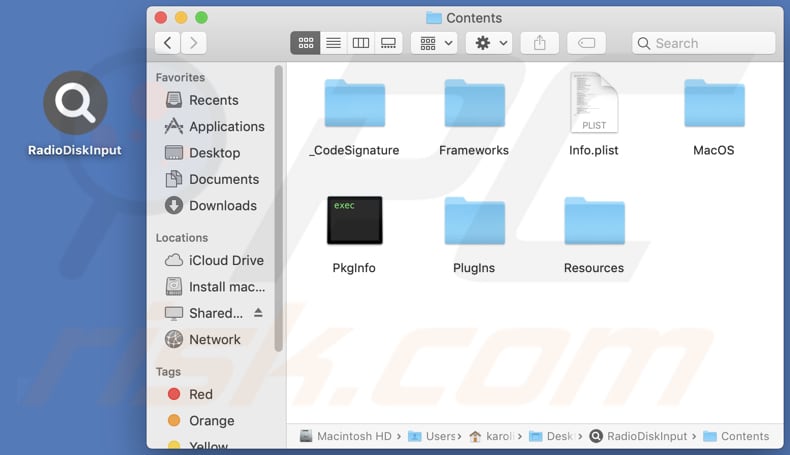The width and height of the screenshot is (790, 455).
Task: Select the Frameworks folder
Action: point(474,103)
